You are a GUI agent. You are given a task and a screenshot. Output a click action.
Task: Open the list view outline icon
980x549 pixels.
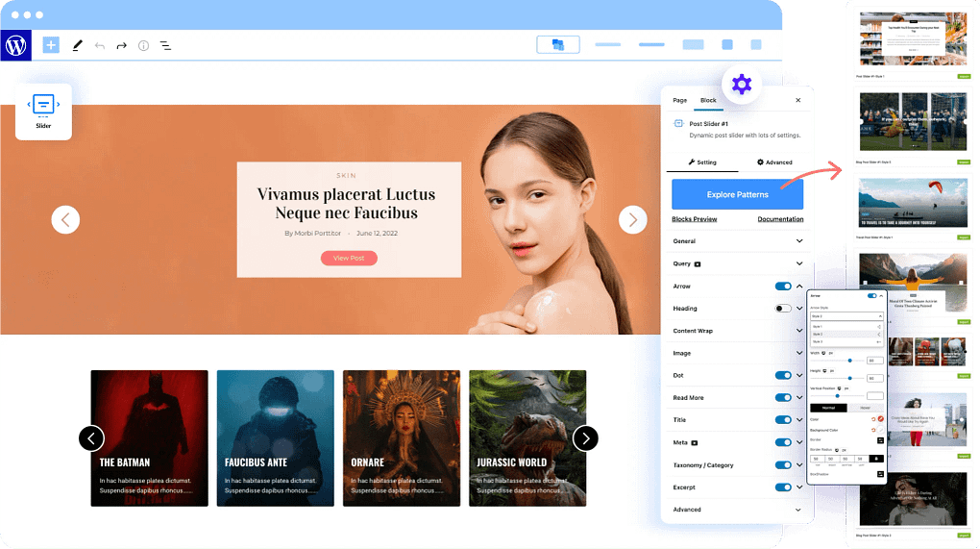[165, 45]
